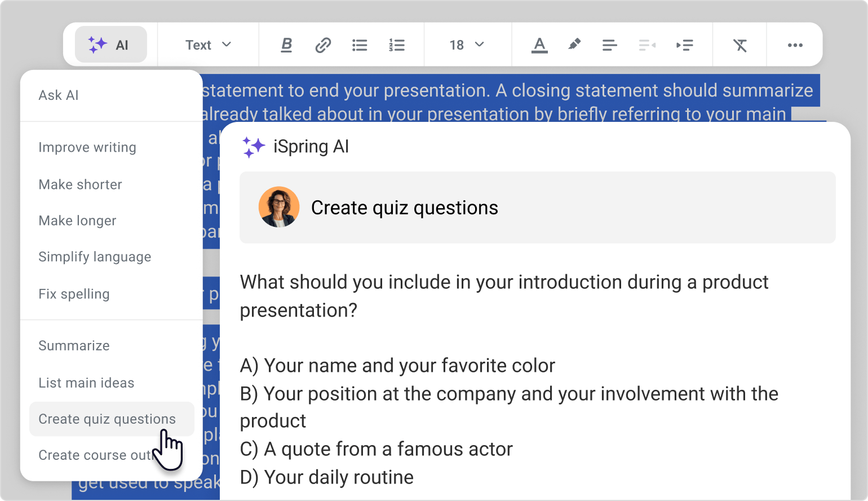Select Improve writing option

coord(87,147)
